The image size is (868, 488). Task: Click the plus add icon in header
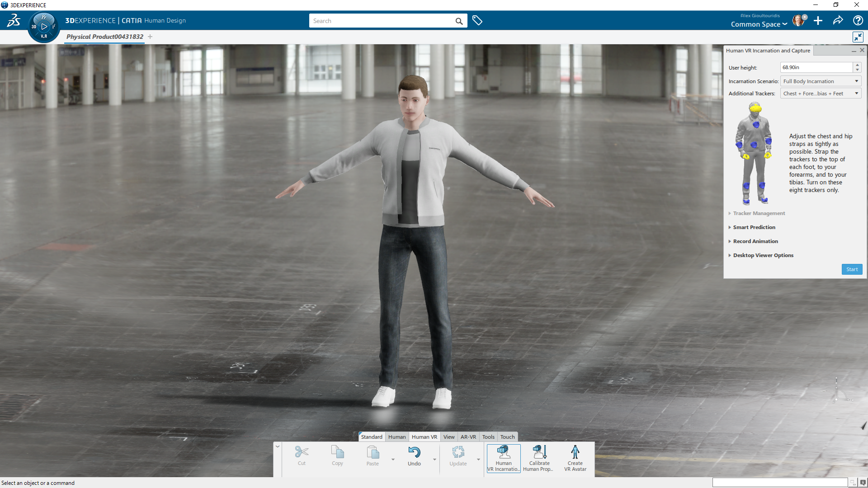point(818,20)
